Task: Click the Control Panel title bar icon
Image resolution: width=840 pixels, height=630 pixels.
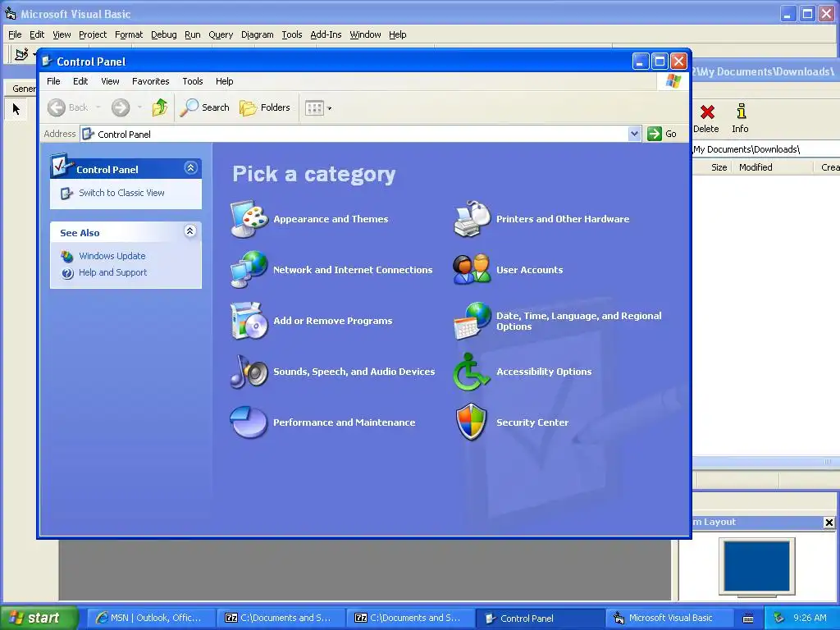Action: (x=47, y=61)
